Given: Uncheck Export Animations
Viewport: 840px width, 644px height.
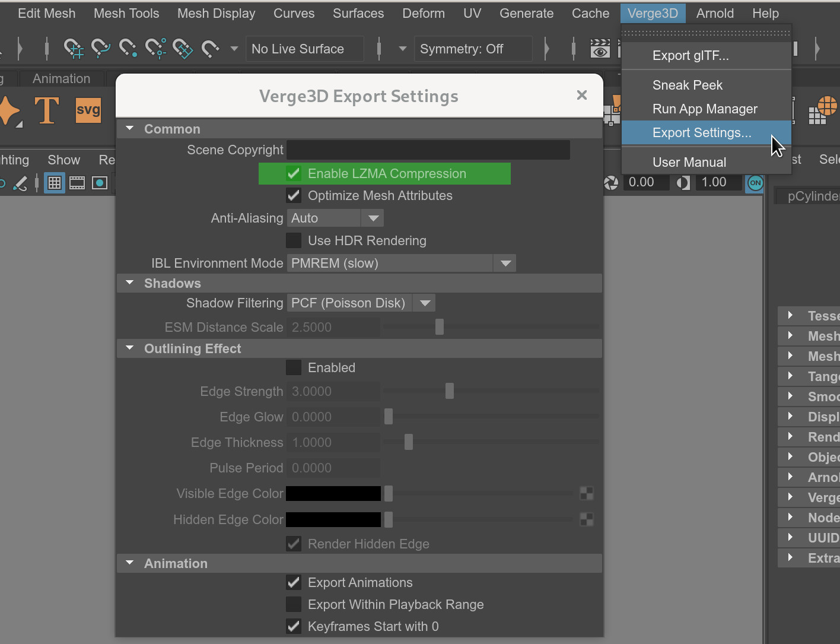Looking at the screenshot, I should (294, 582).
